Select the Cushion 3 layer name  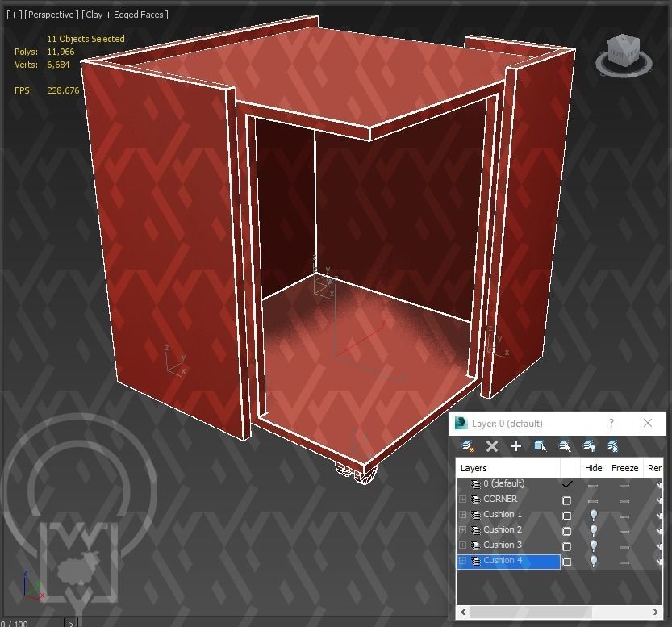click(503, 545)
